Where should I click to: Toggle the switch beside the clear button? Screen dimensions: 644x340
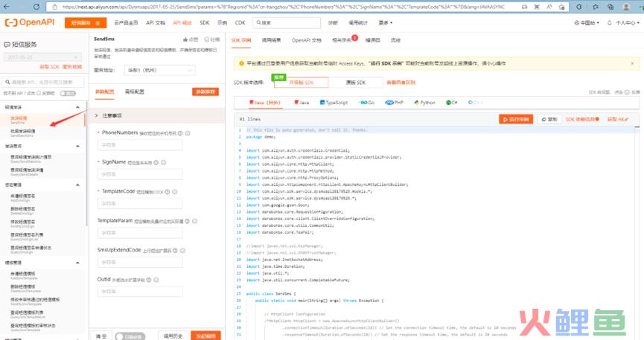click(x=130, y=336)
